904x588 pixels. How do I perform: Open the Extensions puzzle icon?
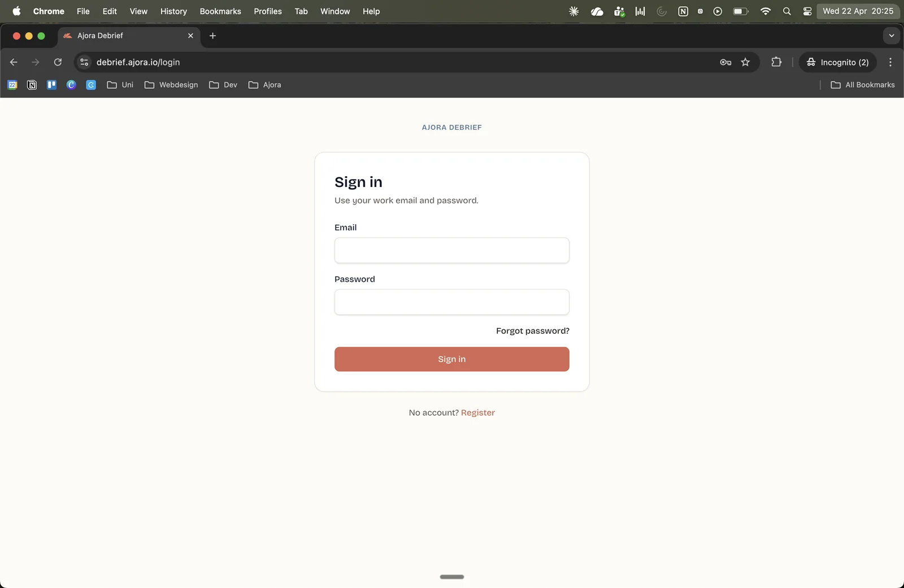coord(776,62)
